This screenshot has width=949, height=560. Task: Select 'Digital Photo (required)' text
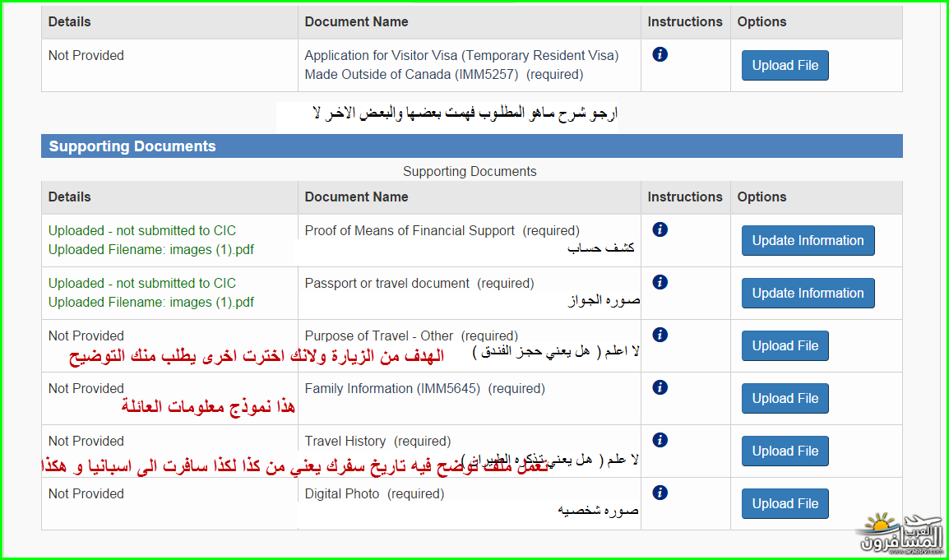click(x=374, y=494)
